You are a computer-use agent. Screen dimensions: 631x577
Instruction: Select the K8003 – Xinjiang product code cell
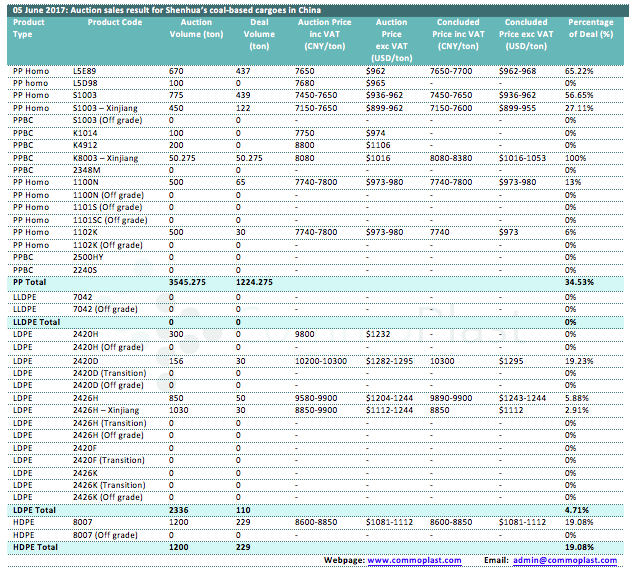pyautogui.click(x=106, y=157)
